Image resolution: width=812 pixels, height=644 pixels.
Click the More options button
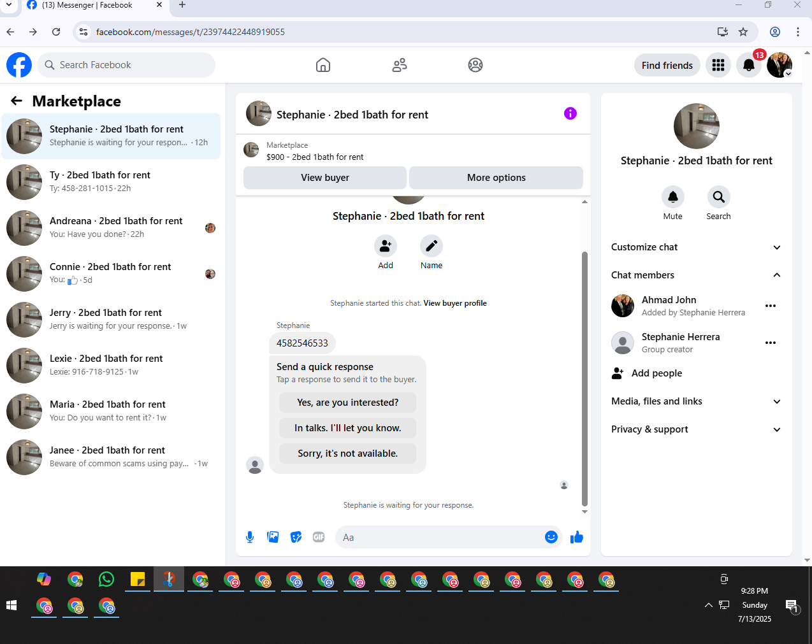tap(496, 178)
